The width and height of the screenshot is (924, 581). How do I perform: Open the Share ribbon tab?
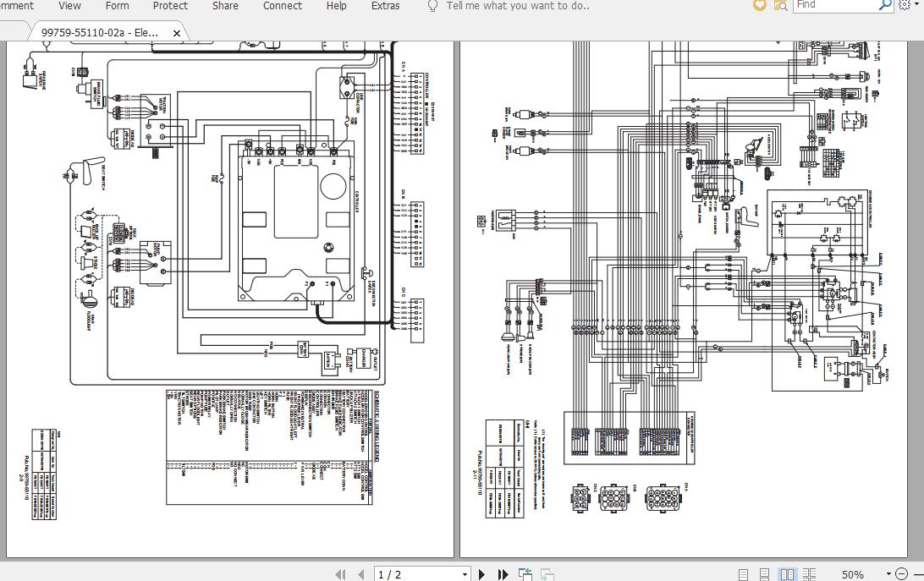click(225, 6)
